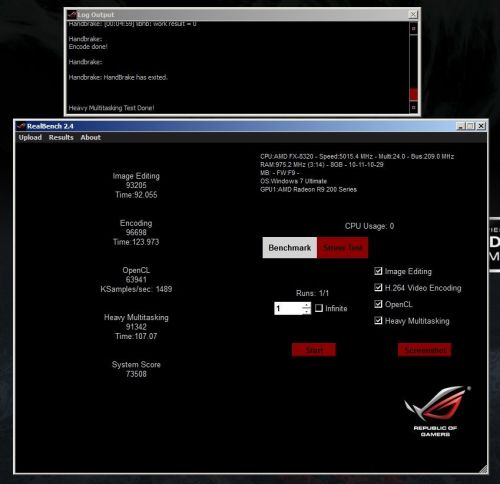Enable the Infinite runs checkbox

319,308
